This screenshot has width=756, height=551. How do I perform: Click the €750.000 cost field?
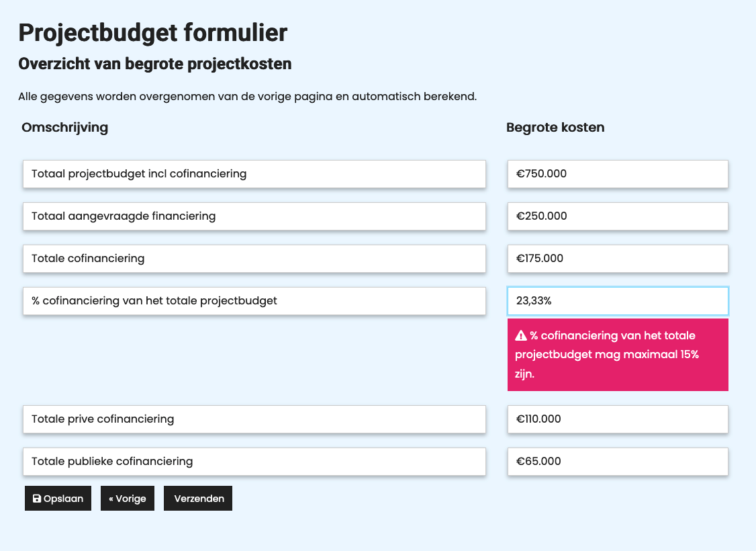(x=617, y=173)
